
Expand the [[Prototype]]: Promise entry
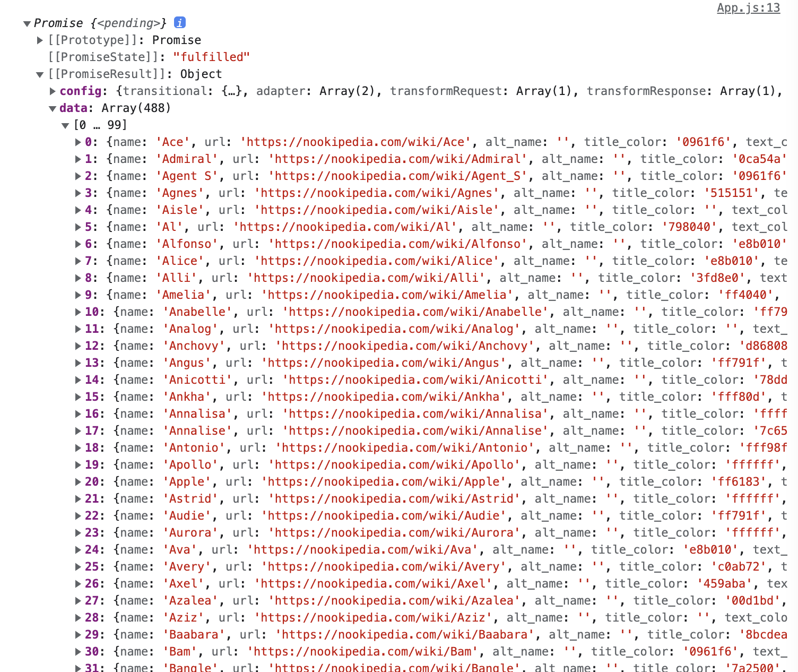(40, 40)
